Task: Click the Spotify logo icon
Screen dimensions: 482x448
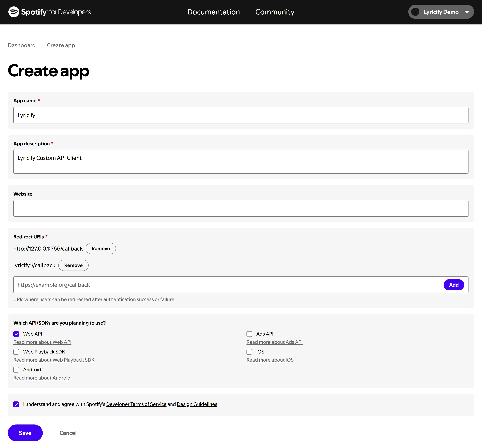Action: tap(13, 12)
